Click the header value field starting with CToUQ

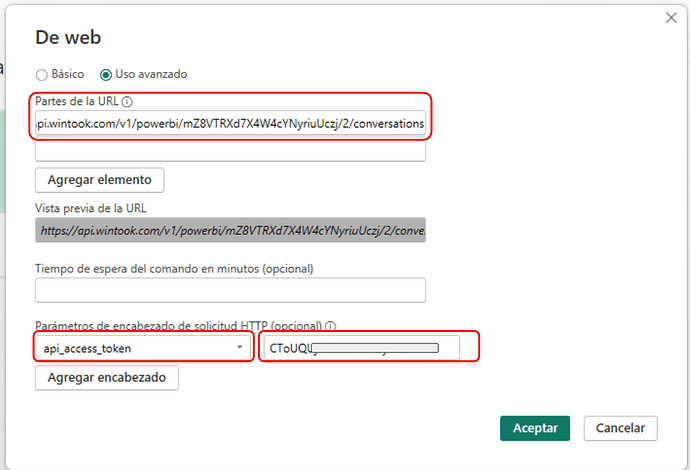[362, 348]
